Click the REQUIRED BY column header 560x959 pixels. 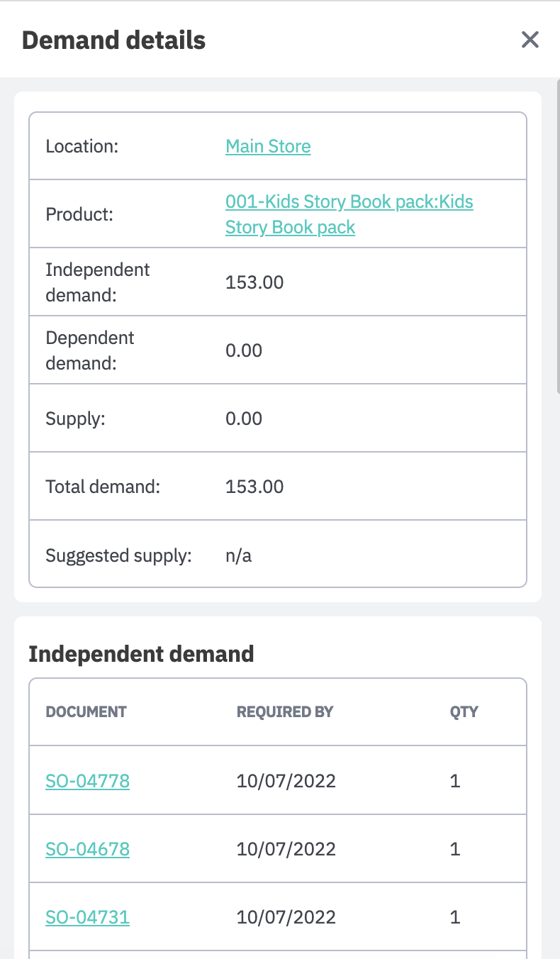click(285, 711)
